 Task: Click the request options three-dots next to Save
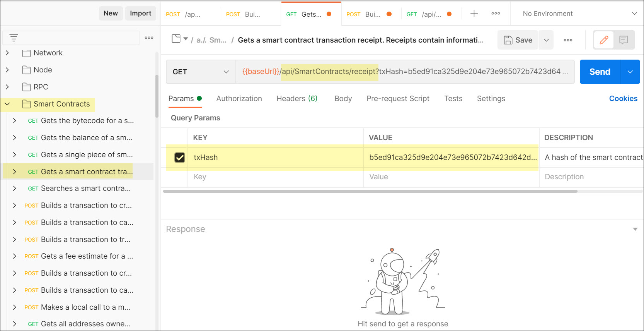[568, 40]
